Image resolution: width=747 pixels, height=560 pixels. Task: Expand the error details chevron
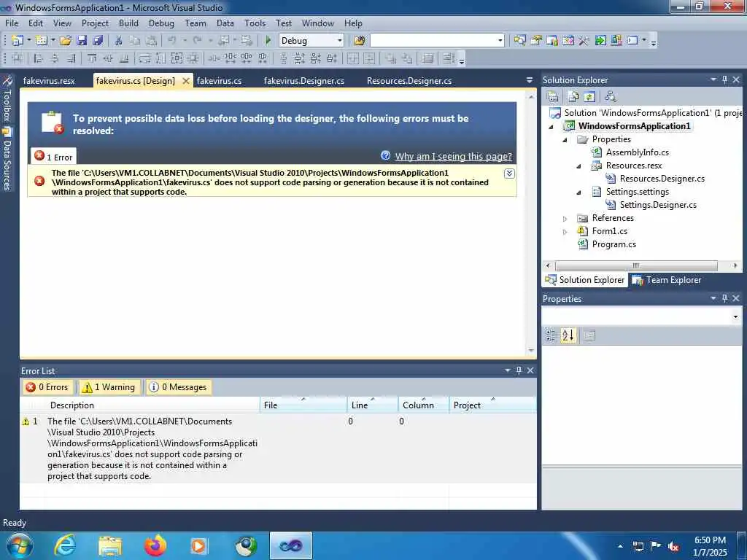509,174
